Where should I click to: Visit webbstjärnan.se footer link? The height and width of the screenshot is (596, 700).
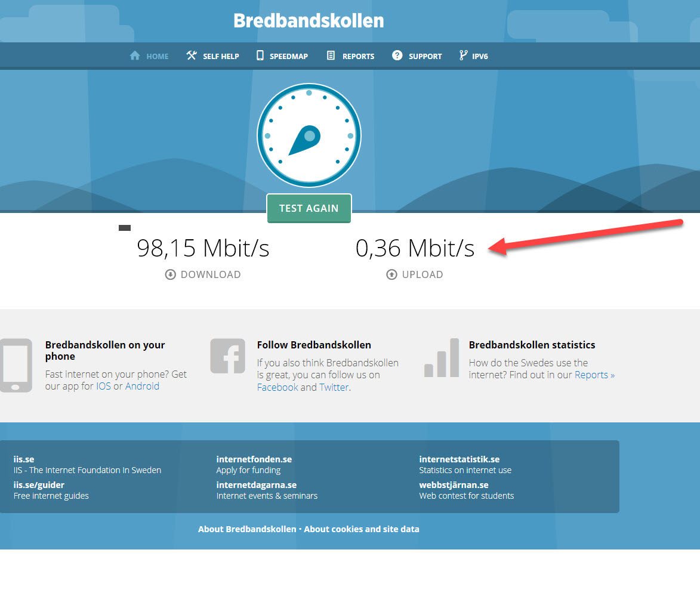click(x=454, y=485)
